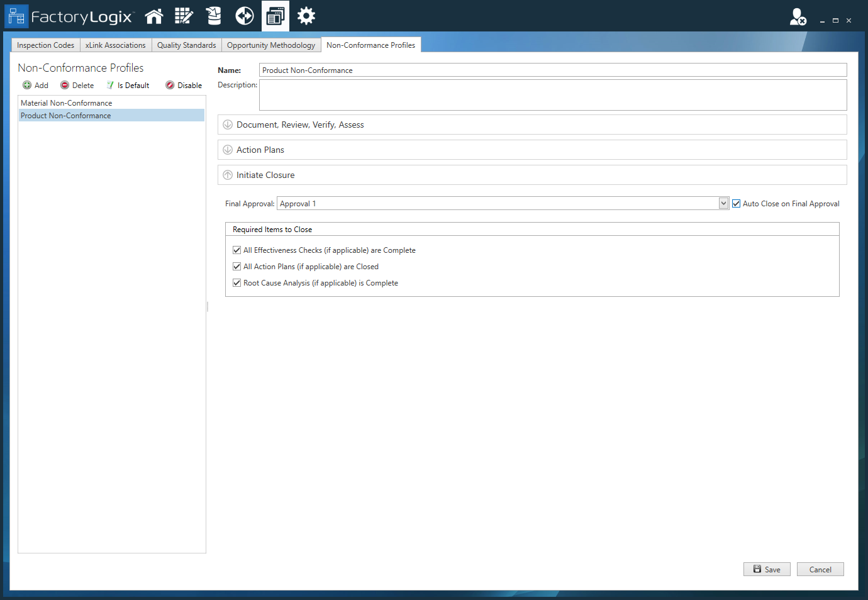Collapse the Initiate Closure section
868x600 pixels.
228,174
